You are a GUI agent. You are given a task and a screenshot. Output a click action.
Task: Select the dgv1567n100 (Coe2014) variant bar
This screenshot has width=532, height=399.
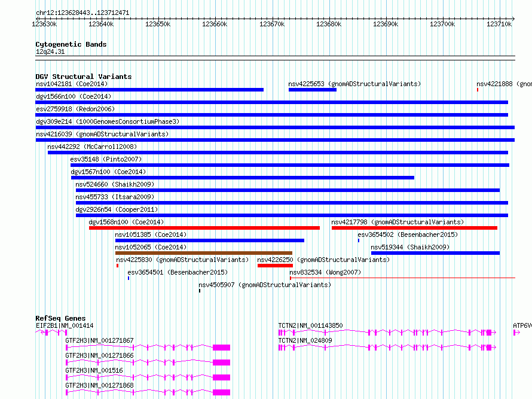pyautogui.click(x=243, y=178)
